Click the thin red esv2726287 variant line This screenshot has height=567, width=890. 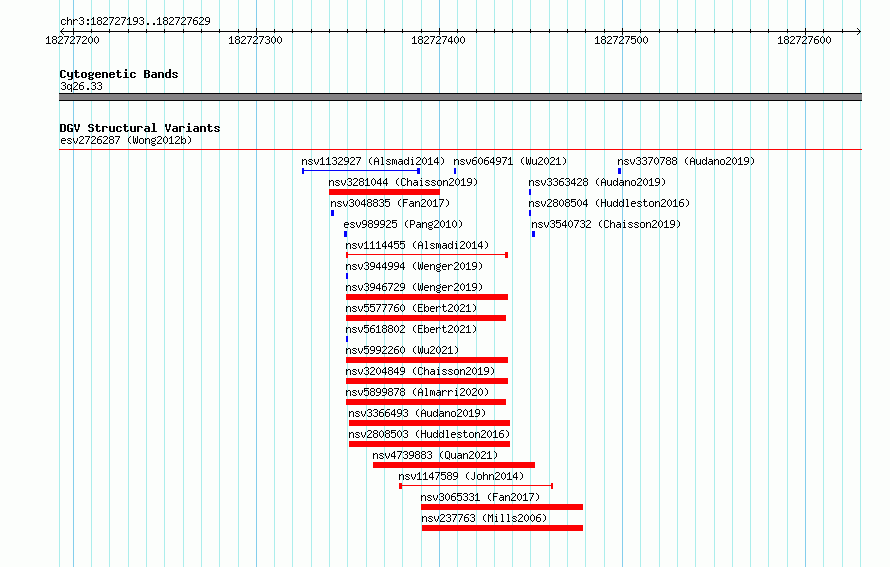[460, 150]
